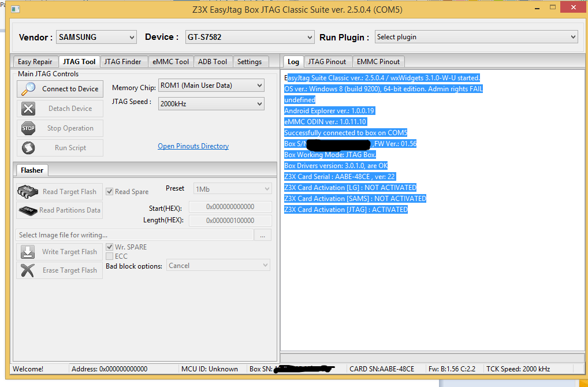Open the Memory Chip dropdown
The image size is (588, 387).
pos(211,85)
